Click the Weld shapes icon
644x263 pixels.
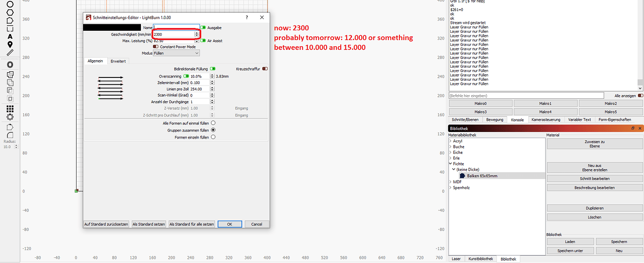coord(10,74)
